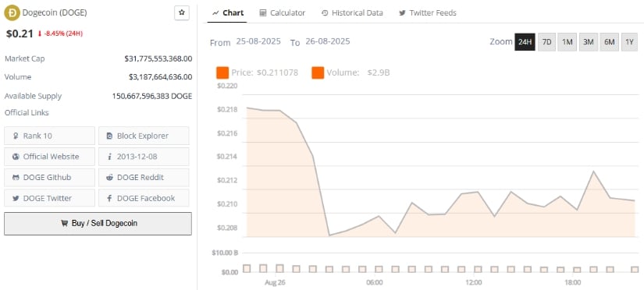Open the DOGE Facebook link

(144, 198)
